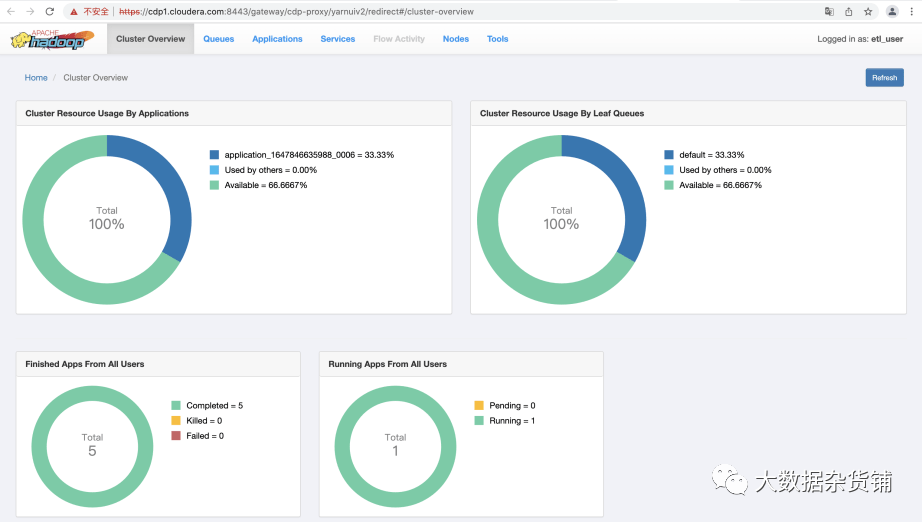Go to the Nodes tab
The height and width of the screenshot is (522, 922).
[456, 39]
